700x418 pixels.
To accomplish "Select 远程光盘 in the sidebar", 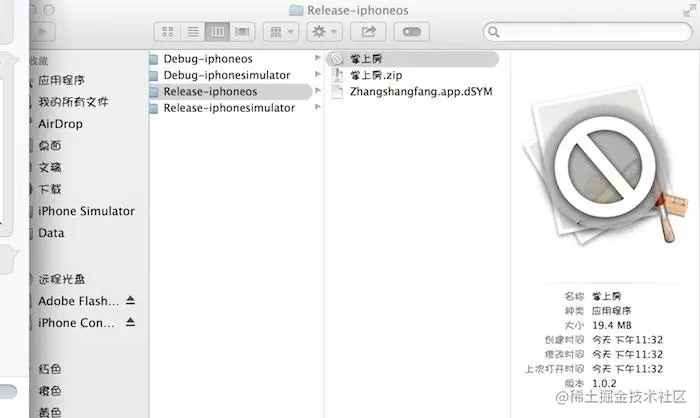I will pyautogui.click(x=62, y=280).
